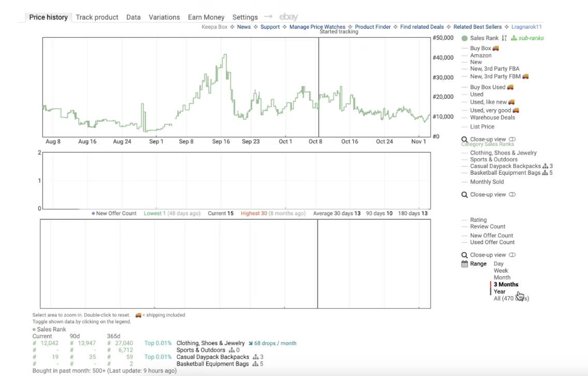This screenshot has height=376, width=588.
Task: Toggle List Price legend entry
Action: point(482,127)
